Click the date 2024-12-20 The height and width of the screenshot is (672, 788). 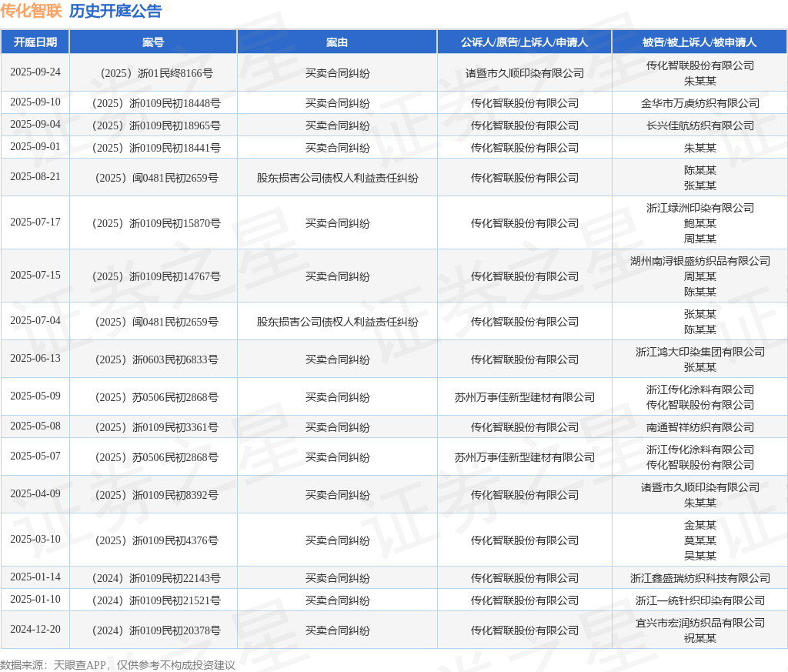[35, 629]
